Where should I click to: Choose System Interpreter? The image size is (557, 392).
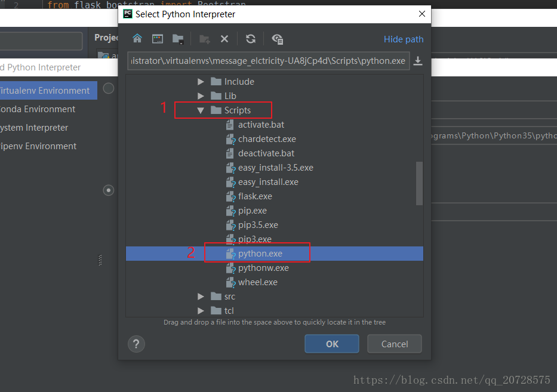pyautogui.click(x=35, y=127)
